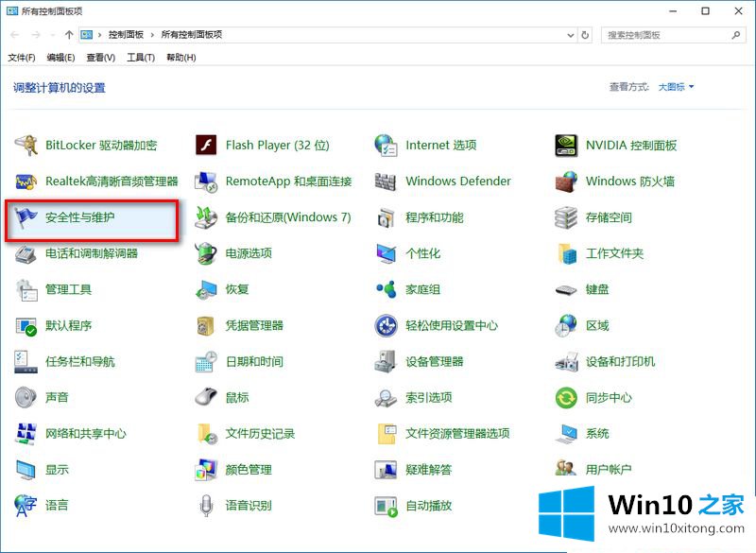Open the 家庭组 icon
Screen dimensions: 756x553
[386, 289]
